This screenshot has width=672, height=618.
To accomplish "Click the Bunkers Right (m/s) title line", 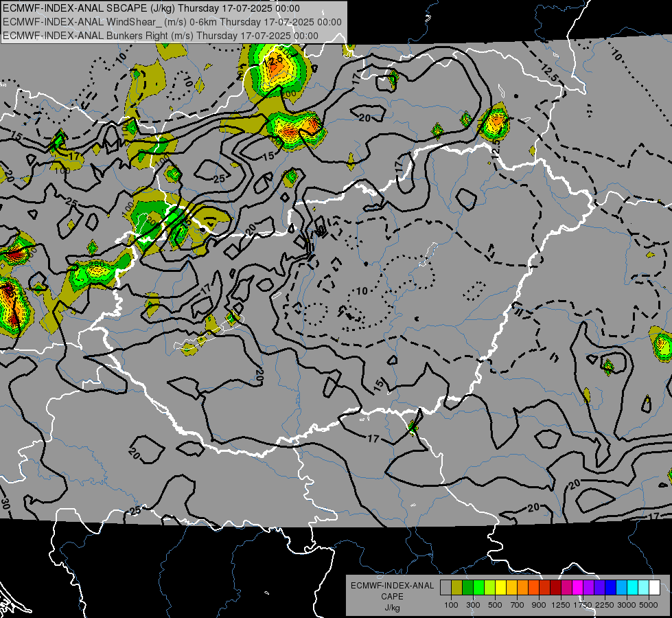I will [161, 36].
